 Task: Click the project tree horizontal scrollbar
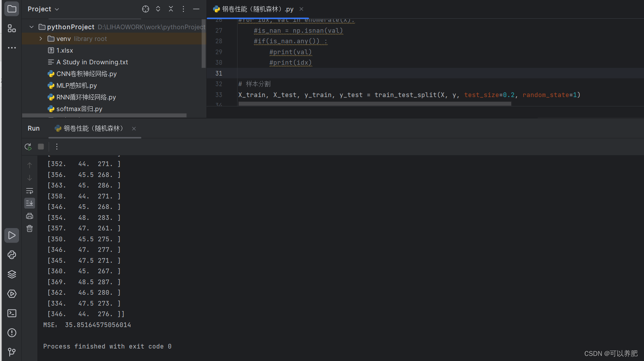coord(104,115)
